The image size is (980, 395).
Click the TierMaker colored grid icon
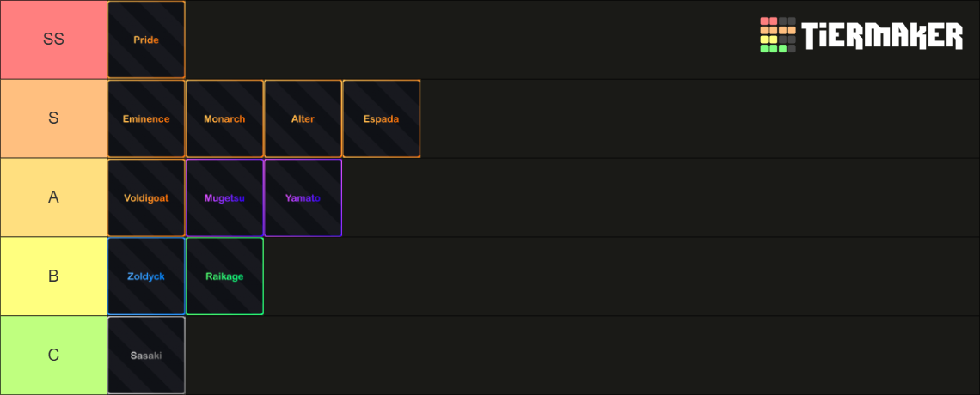(778, 35)
